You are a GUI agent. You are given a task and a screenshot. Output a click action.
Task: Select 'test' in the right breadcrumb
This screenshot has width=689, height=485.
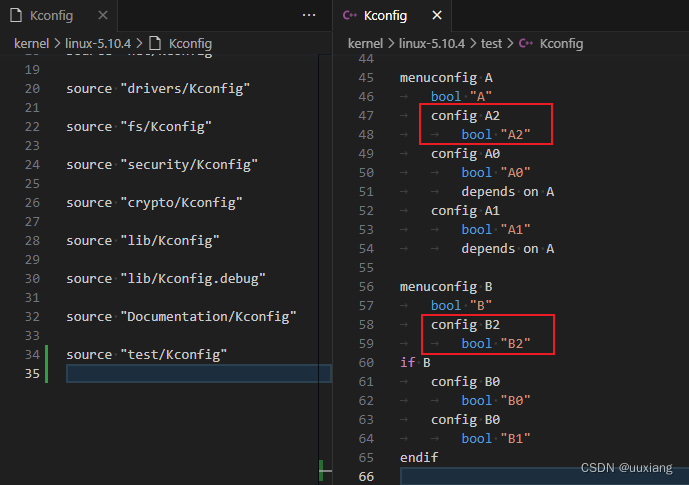point(491,43)
